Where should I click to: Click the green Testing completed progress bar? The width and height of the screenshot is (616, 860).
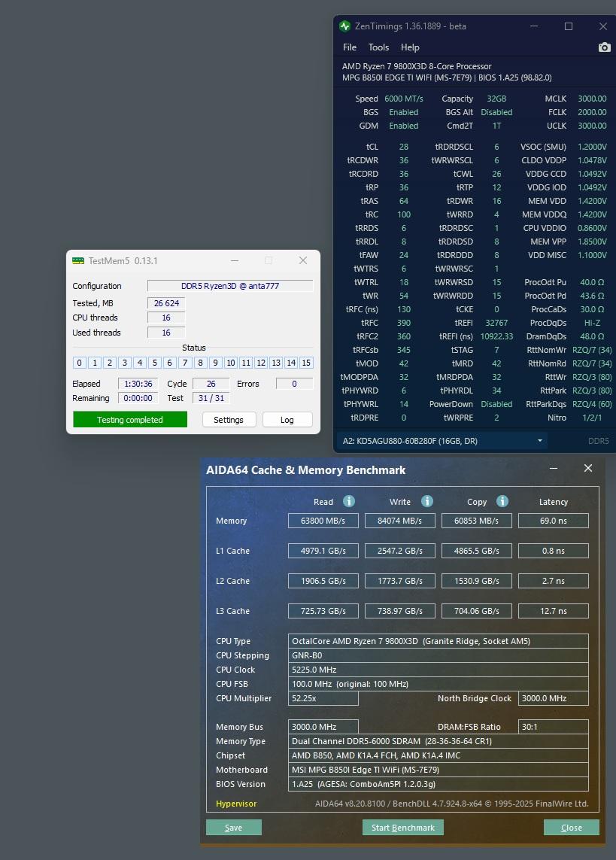click(x=129, y=420)
